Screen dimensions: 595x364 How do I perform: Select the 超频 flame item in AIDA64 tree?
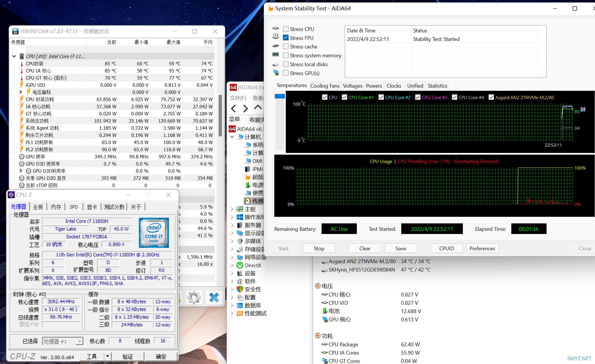pos(254,177)
